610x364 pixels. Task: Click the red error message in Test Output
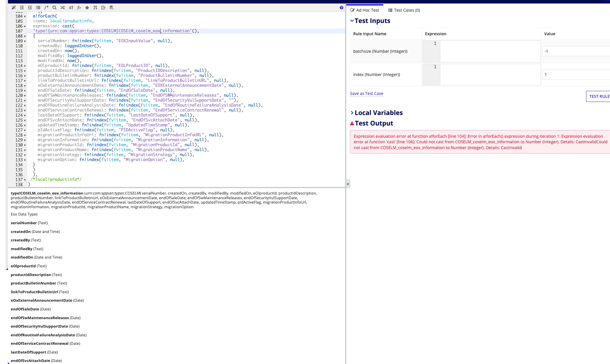coord(480,142)
